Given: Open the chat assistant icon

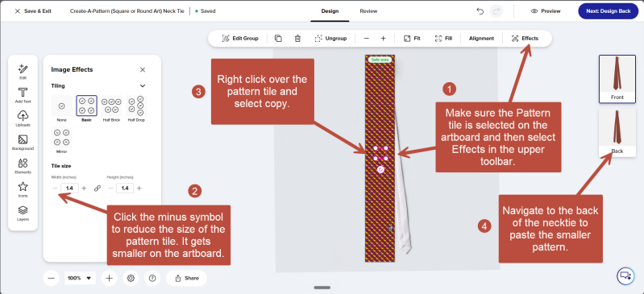Looking at the screenshot, I should pyautogui.click(x=625, y=276).
